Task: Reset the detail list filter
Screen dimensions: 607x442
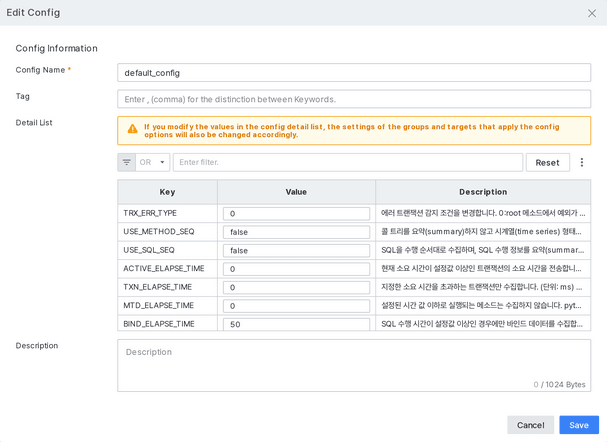Action: [547, 163]
